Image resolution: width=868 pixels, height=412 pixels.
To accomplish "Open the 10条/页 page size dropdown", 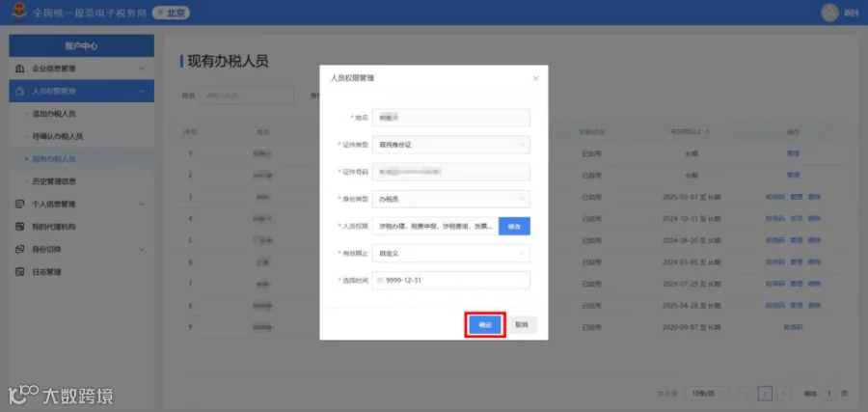I will (708, 393).
